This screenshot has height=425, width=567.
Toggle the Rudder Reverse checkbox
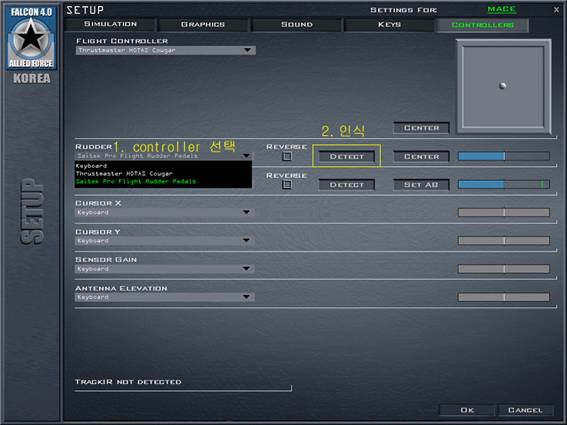[x=287, y=156]
